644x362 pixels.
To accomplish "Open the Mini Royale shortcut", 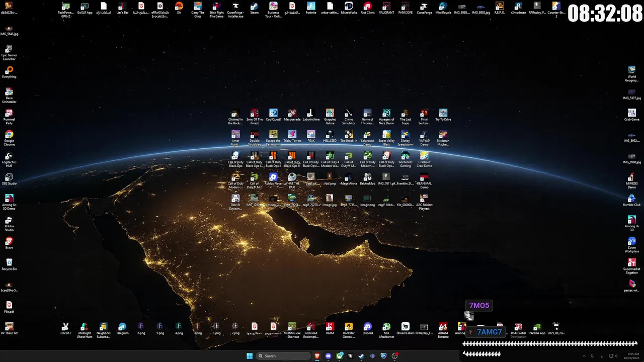I will coord(443,9).
